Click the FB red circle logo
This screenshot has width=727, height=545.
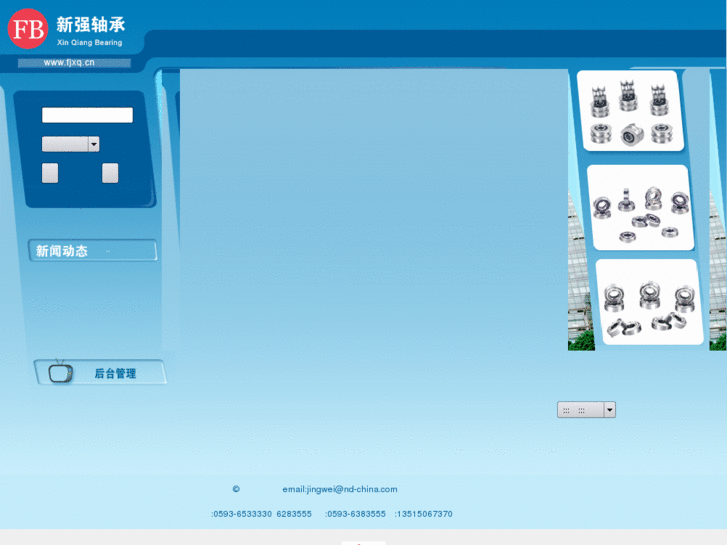[x=28, y=29]
